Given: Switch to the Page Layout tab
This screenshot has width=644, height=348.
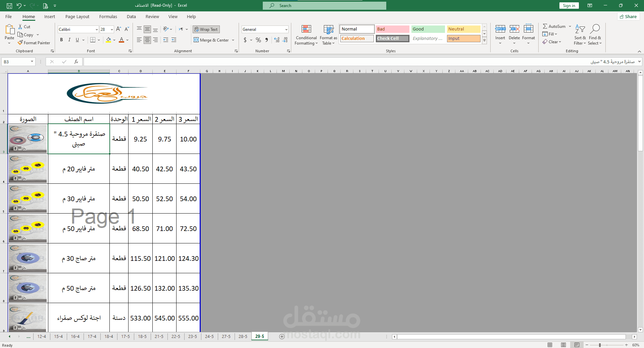Looking at the screenshot, I should coord(77,16).
